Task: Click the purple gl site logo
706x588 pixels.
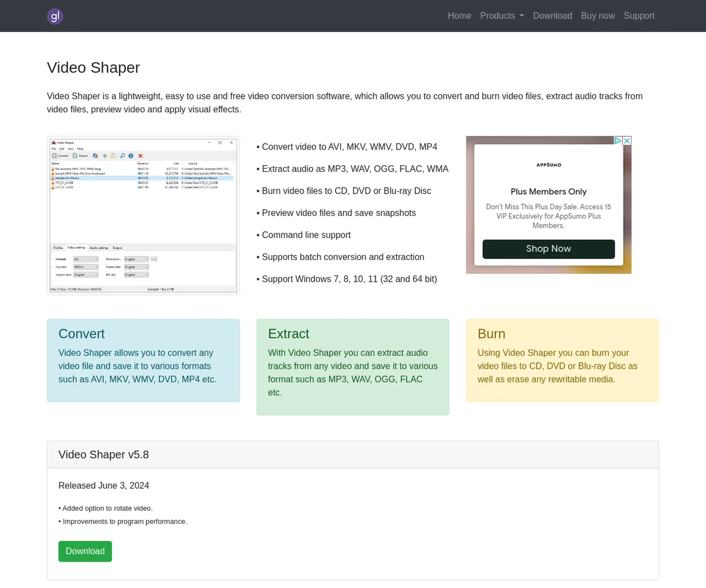Action: pos(55,16)
